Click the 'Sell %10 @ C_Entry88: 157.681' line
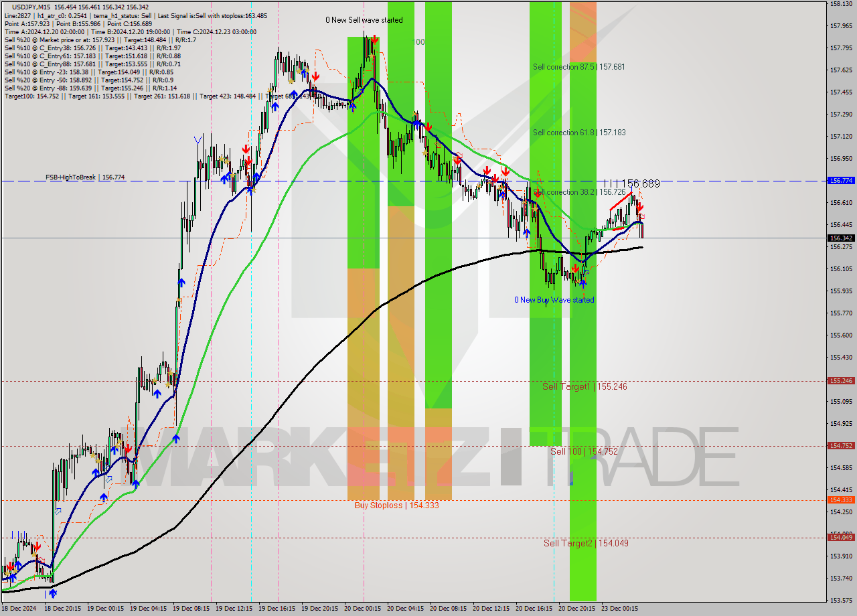The width and height of the screenshot is (857, 616). pyautogui.click(x=92, y=64)
